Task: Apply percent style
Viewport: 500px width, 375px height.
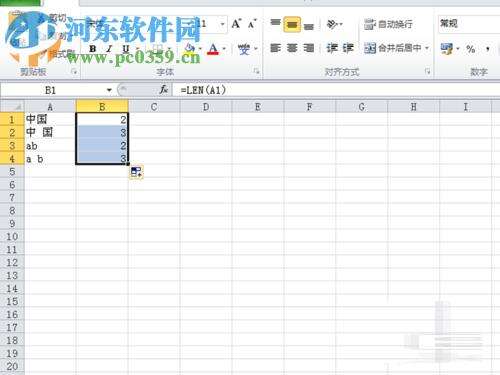Action: tap(471, 49)
